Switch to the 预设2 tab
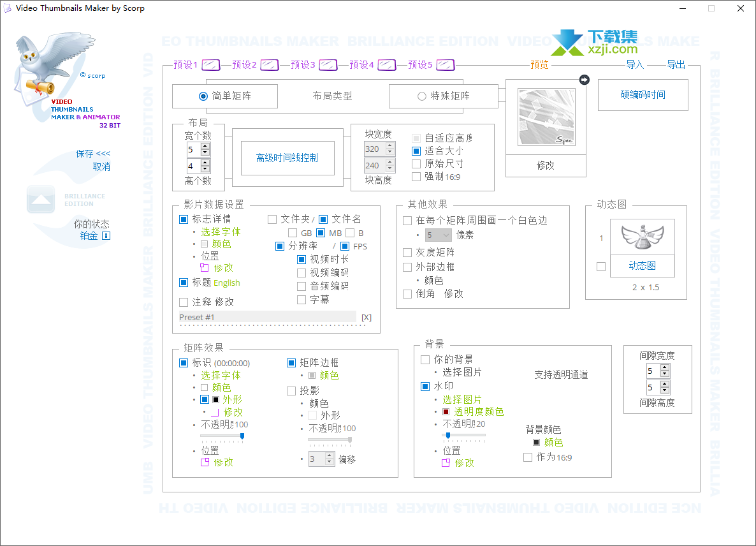Viewport: 756px width, 546px height. (244, 64)
